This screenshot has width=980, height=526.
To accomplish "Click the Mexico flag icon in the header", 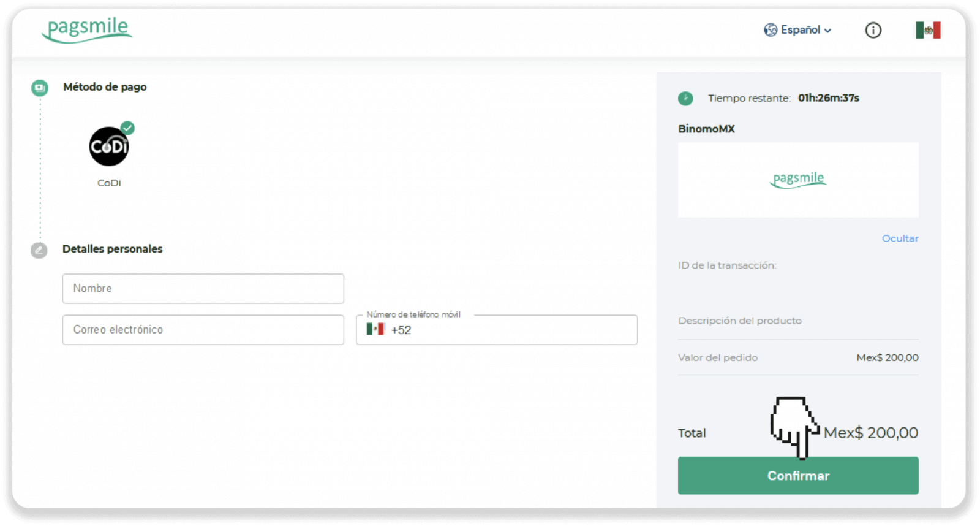I will (928, 30).
